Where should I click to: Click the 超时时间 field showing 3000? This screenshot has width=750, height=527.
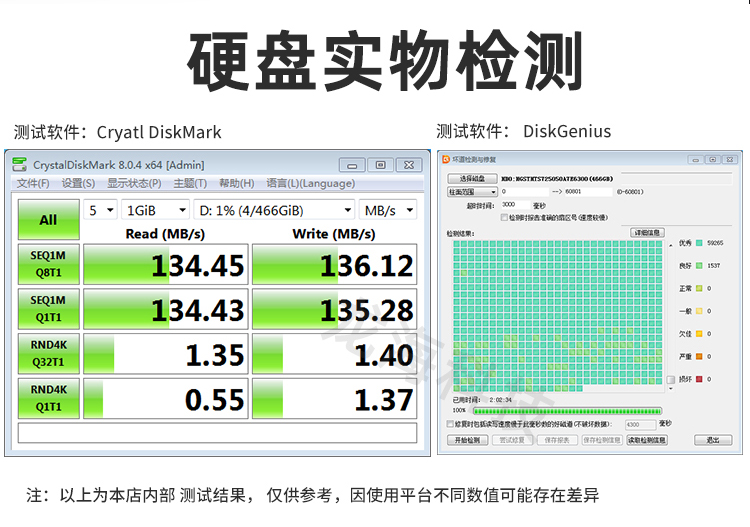point(516,205)
